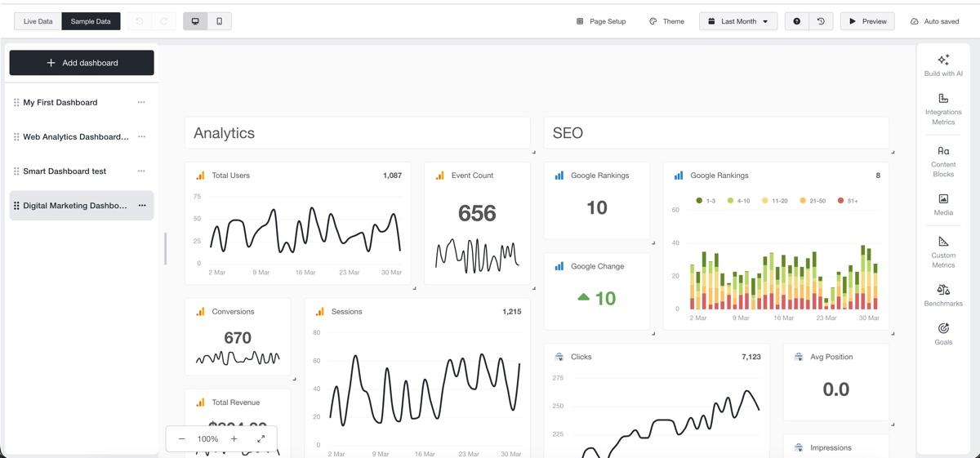Click the history restore icon
This screenshot has width=980, height=458.
tap(821, 21)
